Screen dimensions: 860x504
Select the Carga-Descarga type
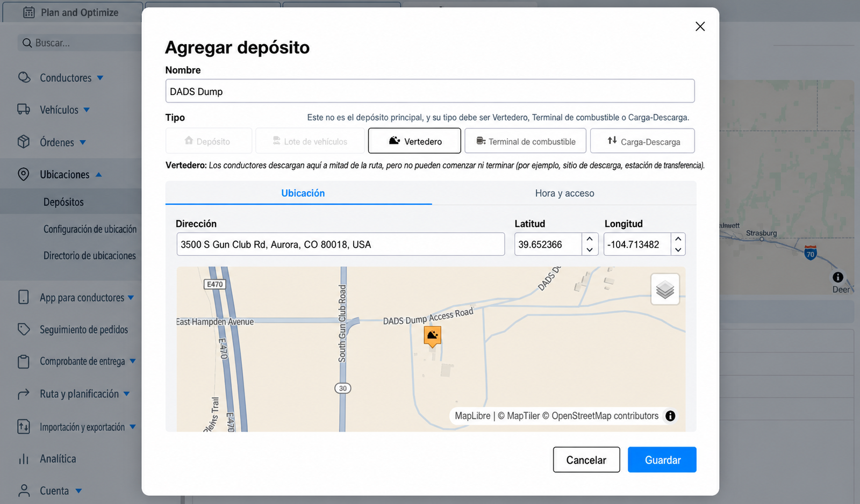point(642,141)
